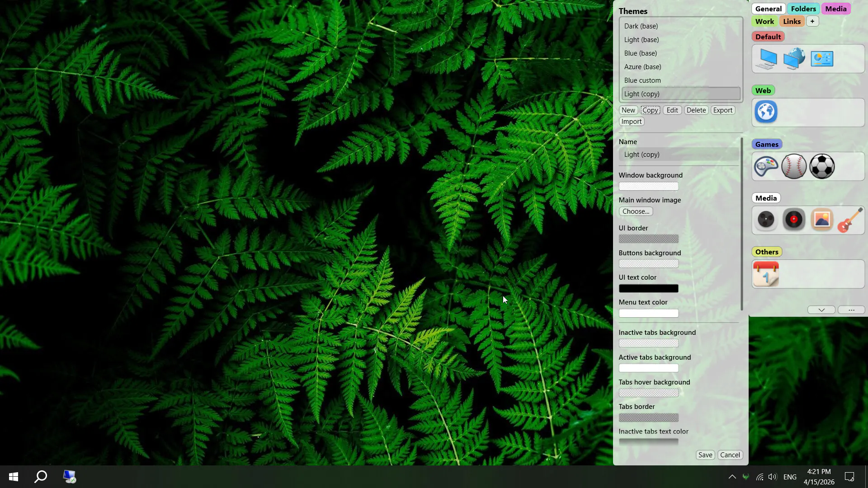This screenshot has width=868, height=488.
Task: Click the green leaf tray icon
Action: (746, 477)
